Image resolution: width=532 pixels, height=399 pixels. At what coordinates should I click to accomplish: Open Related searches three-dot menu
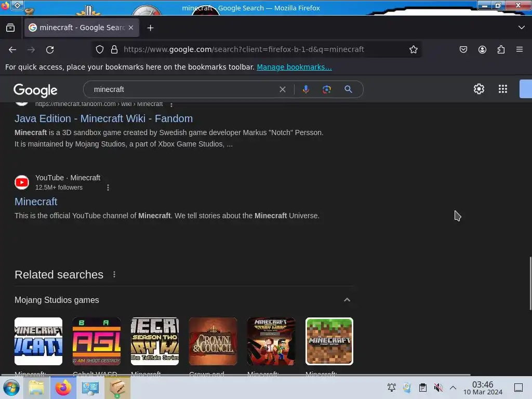point(114,274)
